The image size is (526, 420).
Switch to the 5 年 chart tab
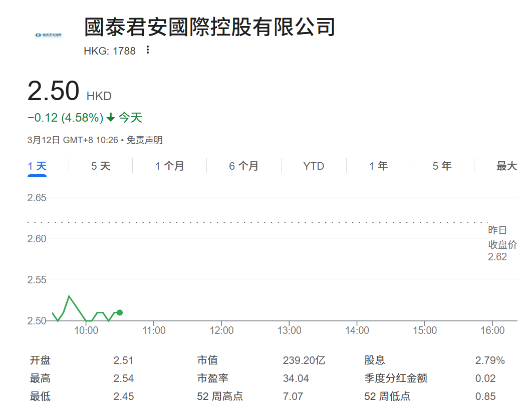point(442,166)
